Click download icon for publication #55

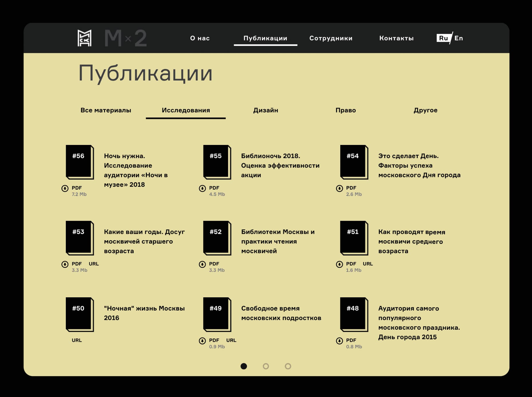point(202,188)
